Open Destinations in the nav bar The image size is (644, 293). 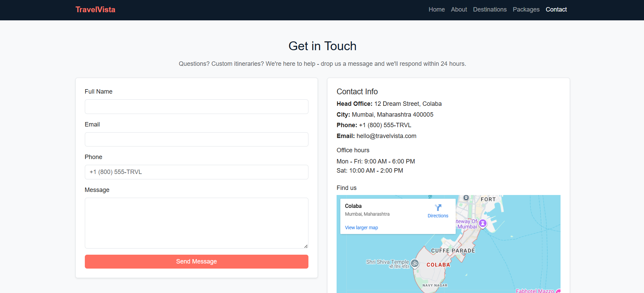490,9
